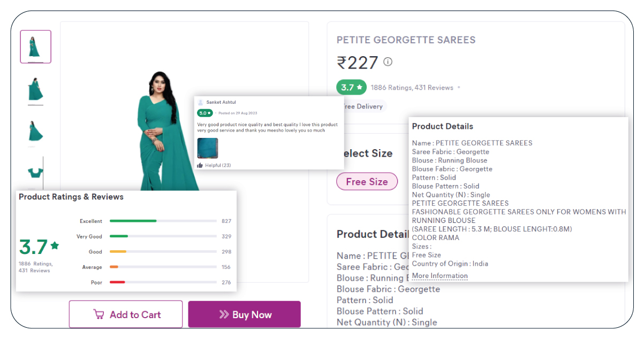Click the Add to Cart button

click(126, 314)
